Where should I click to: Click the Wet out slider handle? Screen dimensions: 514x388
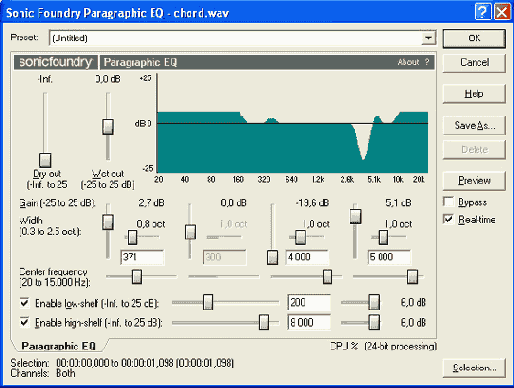pos(108,127)
